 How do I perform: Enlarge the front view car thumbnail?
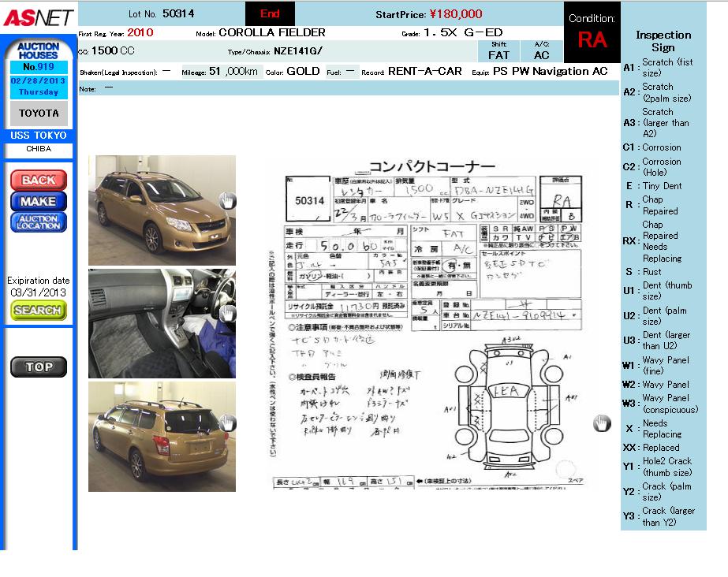click(x=161, y=210)
